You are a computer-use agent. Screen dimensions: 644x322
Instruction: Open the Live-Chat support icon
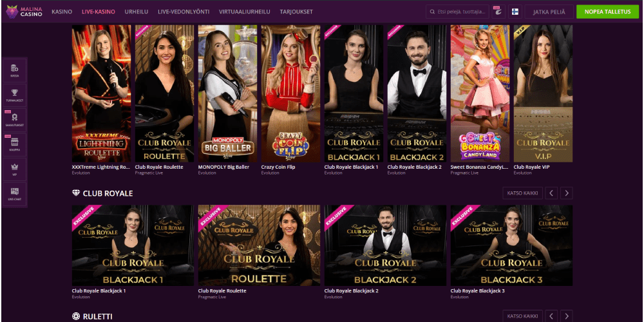[15, 194]
